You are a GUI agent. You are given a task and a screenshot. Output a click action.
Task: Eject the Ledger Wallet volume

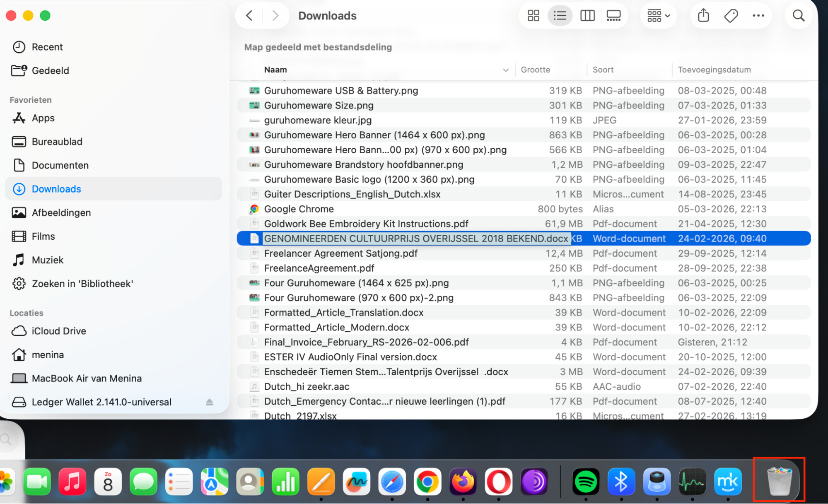tap(209, 402)
